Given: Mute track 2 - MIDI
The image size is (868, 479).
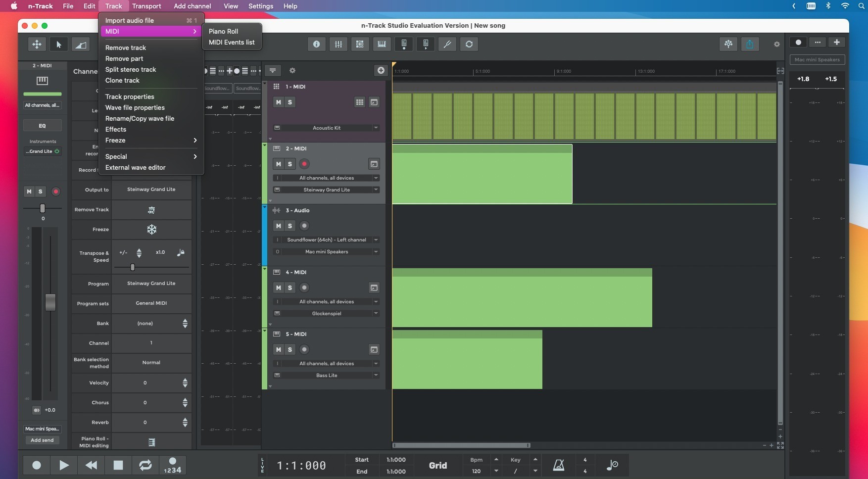Looking at the screenshot, I should point(279,164).
